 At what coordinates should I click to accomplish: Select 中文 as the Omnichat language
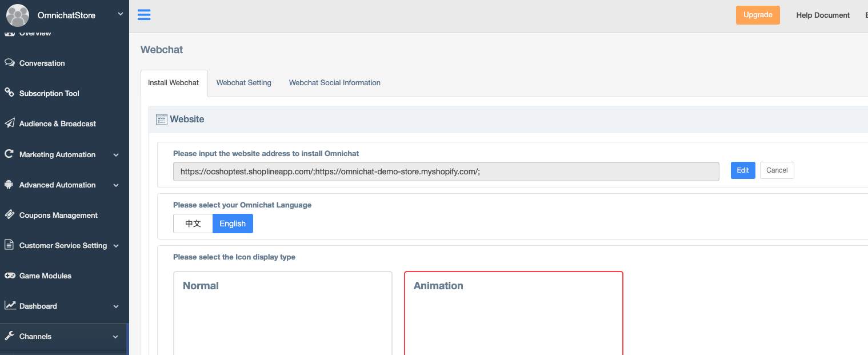[x=193, y=224]
